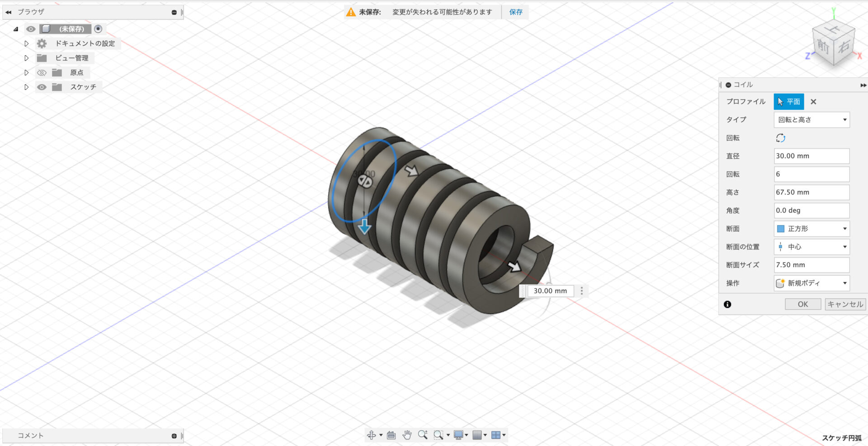Open the Display Settings monitor icon
The width and height of the screenshot is (868, 446).
tap(458, 435)
